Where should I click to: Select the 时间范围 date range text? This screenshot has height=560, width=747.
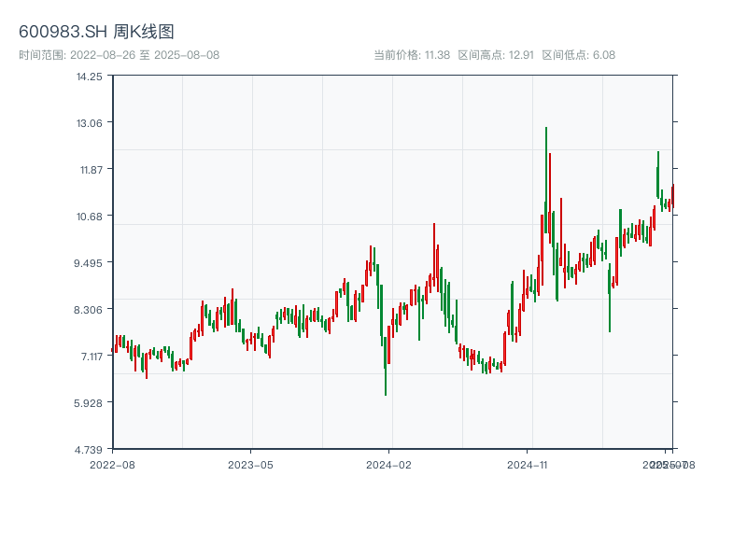point(119,55)
